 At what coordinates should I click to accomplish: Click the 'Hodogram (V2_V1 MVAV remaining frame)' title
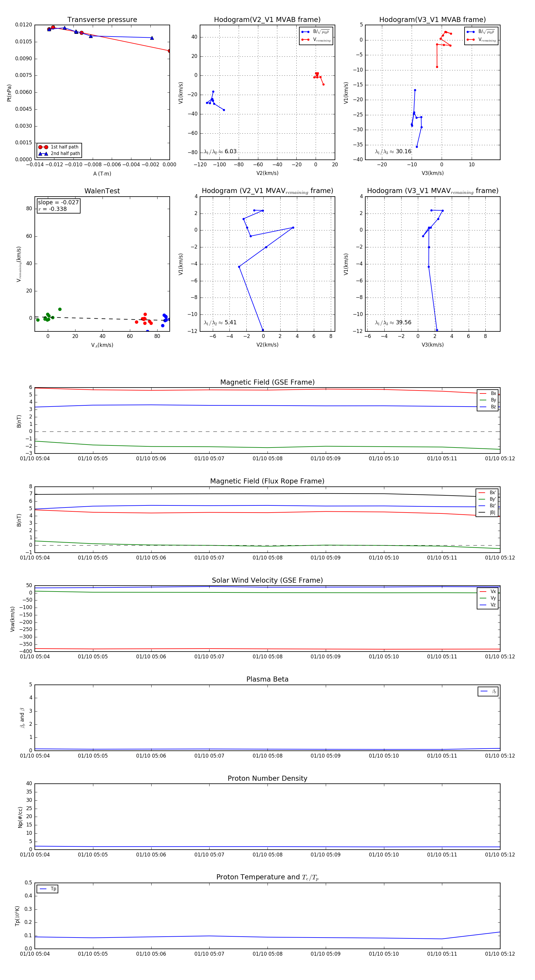coord(267,191)
